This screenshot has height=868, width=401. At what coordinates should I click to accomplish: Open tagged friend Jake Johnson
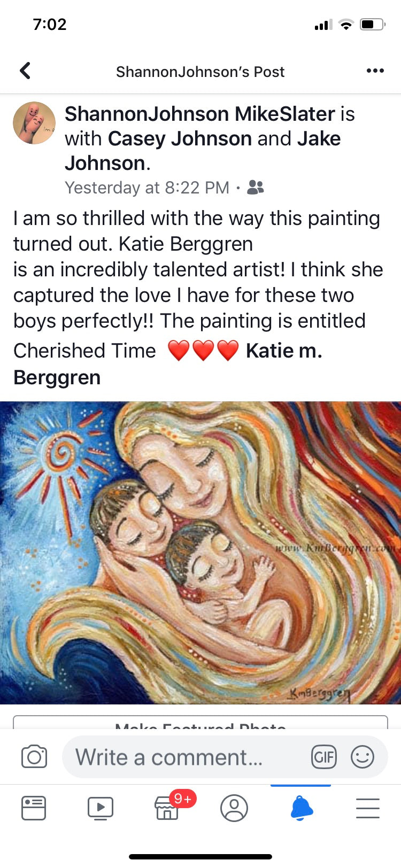[203, 151]
